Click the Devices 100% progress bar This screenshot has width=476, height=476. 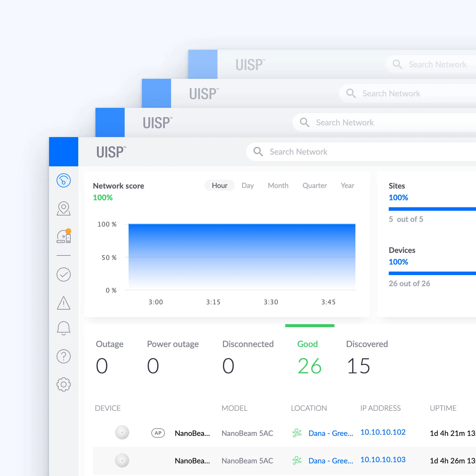431,273
